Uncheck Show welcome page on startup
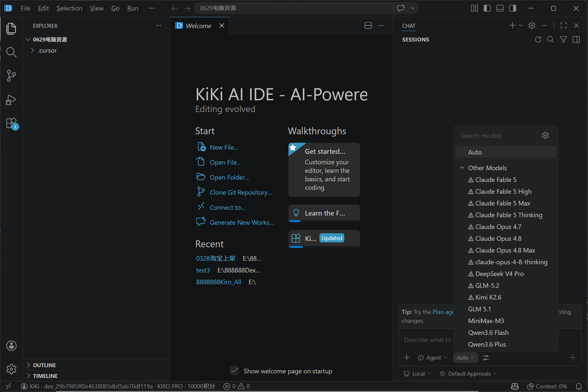Image resolution: width=588 pixels, height=392 pixels. tap(234, 371)
